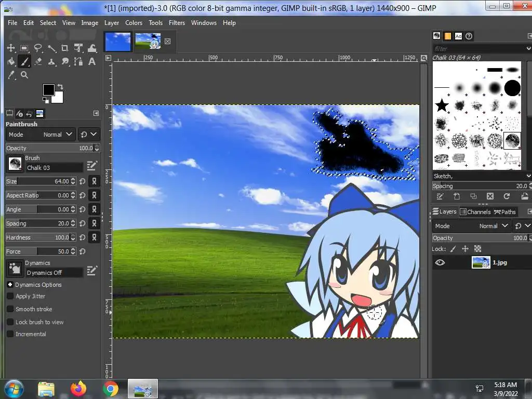Swap foreground and background colors arrow
This screenshot has height=399, width=532.
click(60, 87)
